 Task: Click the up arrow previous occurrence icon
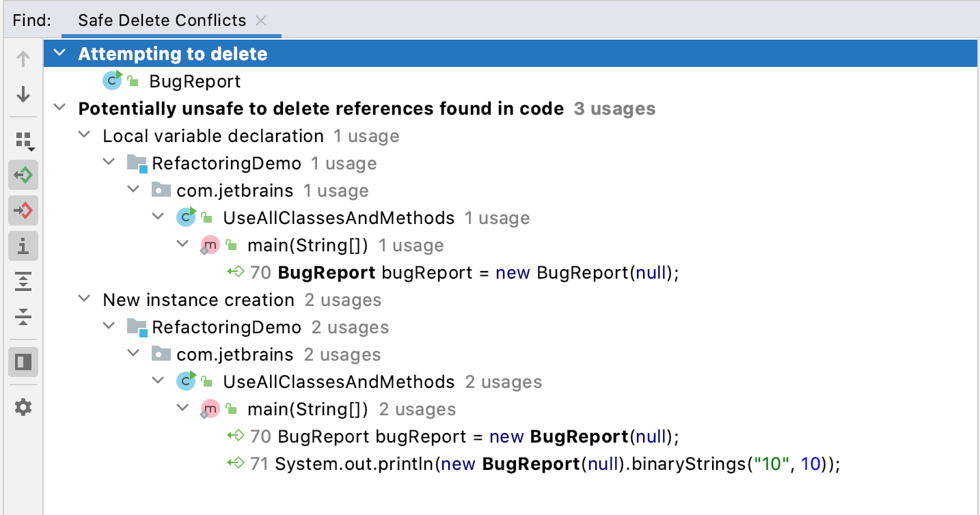coord(23,59)
